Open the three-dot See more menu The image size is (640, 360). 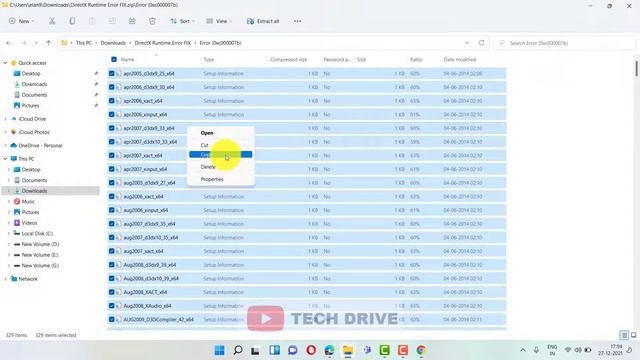tap(297, 21)
